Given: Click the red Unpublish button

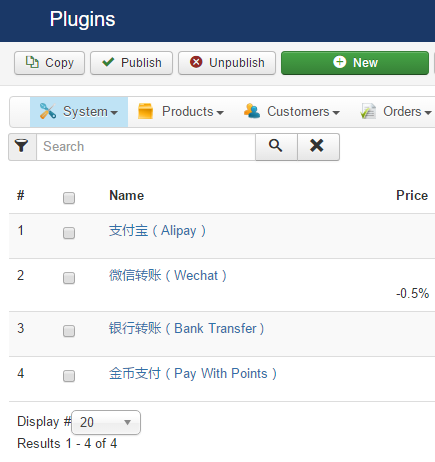Looking at the screenshot, I should click(x=227, y=63).
